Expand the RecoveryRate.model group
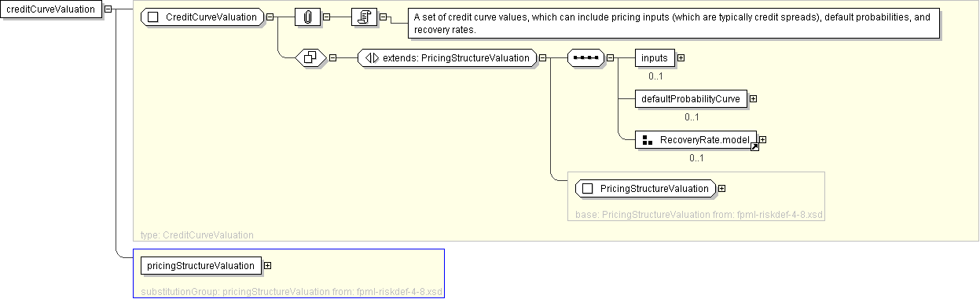The image size is (980, 299). tap(762, 139)
